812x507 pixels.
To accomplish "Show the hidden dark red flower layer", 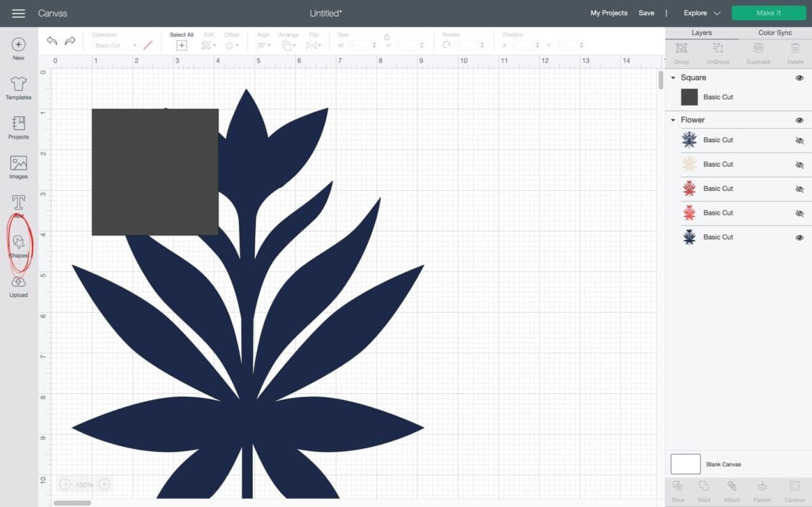I will (x=799, y=189).
